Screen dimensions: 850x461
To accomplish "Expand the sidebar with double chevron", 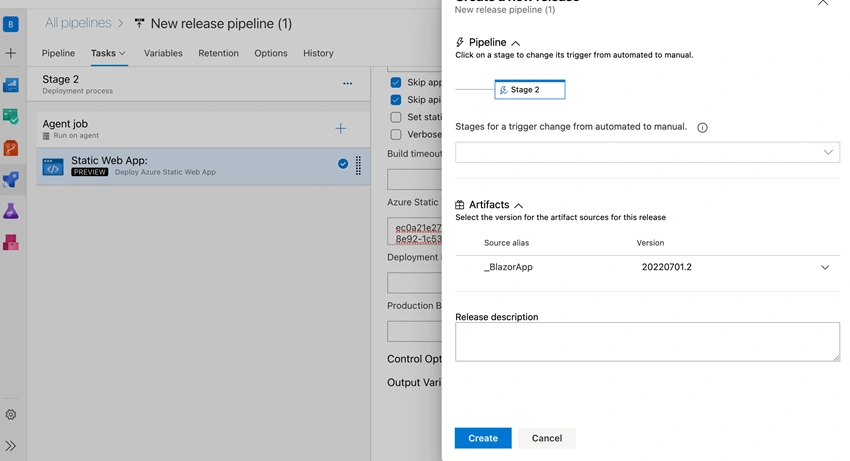I will pos(11,446).
